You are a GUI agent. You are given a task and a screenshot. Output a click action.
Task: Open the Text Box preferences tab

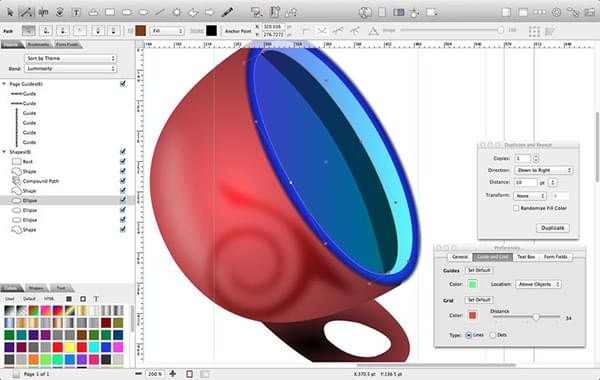pos(526,257)
